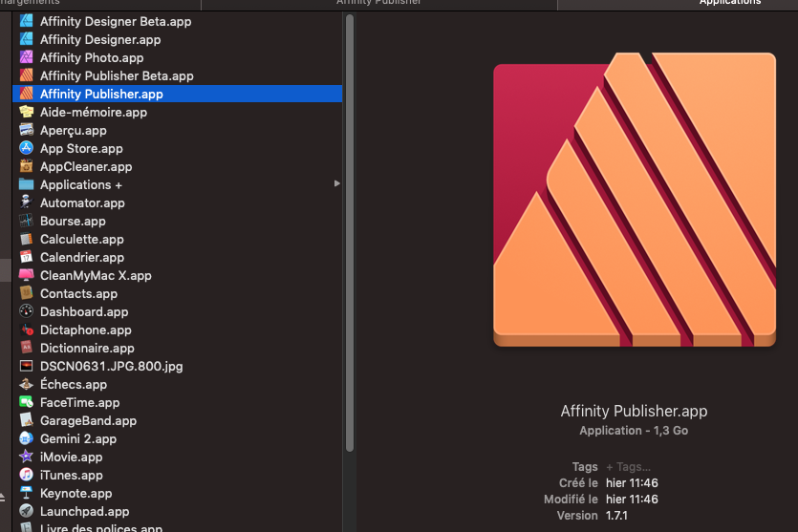Click the Launchpad.app rocket icon

click(x=26, y=511)
